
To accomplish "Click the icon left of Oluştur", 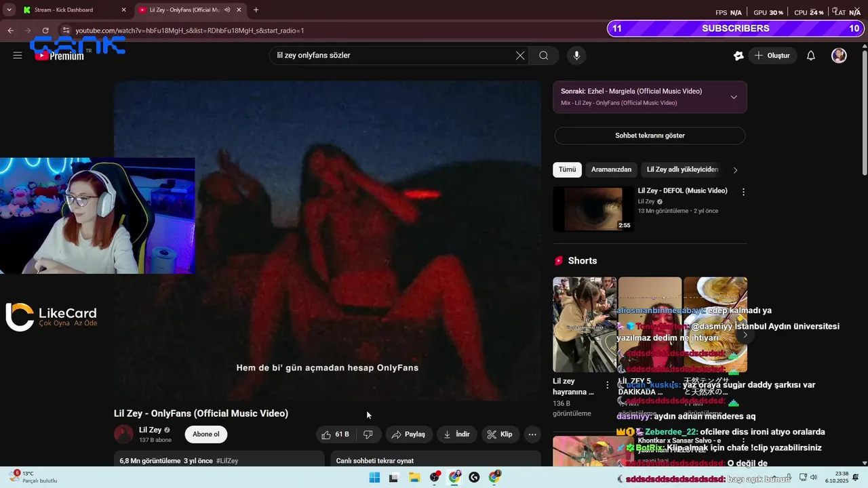I will (738, 56).
